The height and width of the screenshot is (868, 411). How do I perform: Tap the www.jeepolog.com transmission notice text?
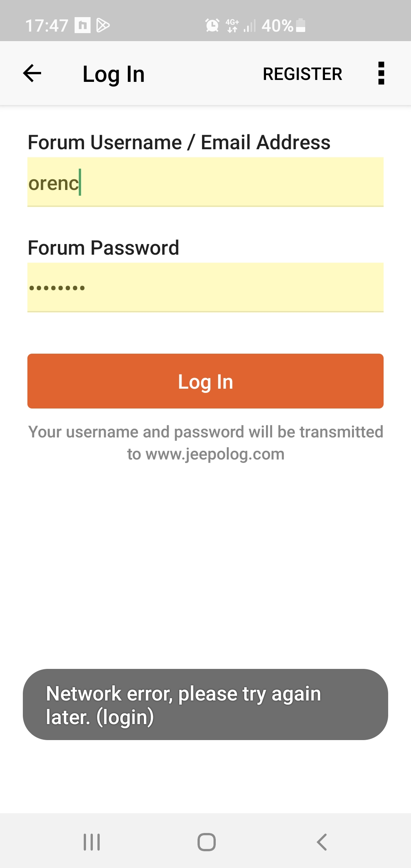[205, 443]
